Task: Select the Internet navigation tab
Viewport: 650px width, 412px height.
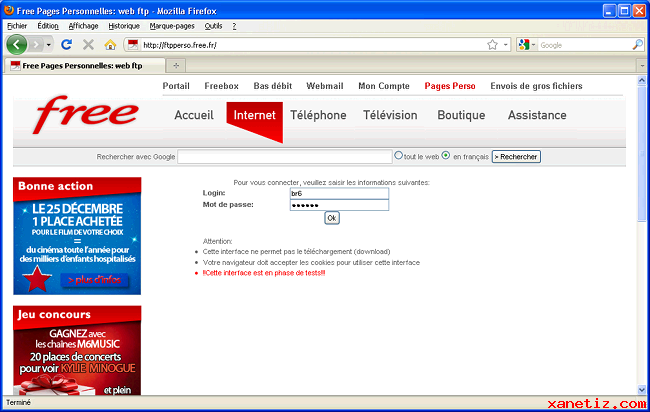Action: [254, 115]
